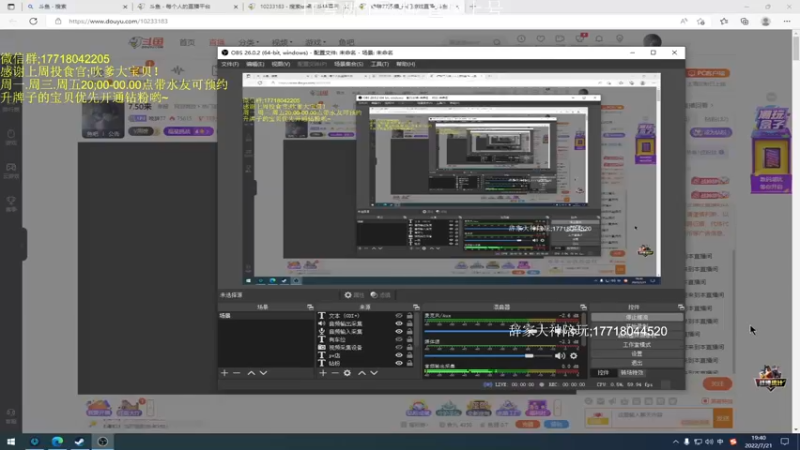Open 帮助(H) menu in OBS
This screenshot has width=800, height=450.
(x=406, y=64)
